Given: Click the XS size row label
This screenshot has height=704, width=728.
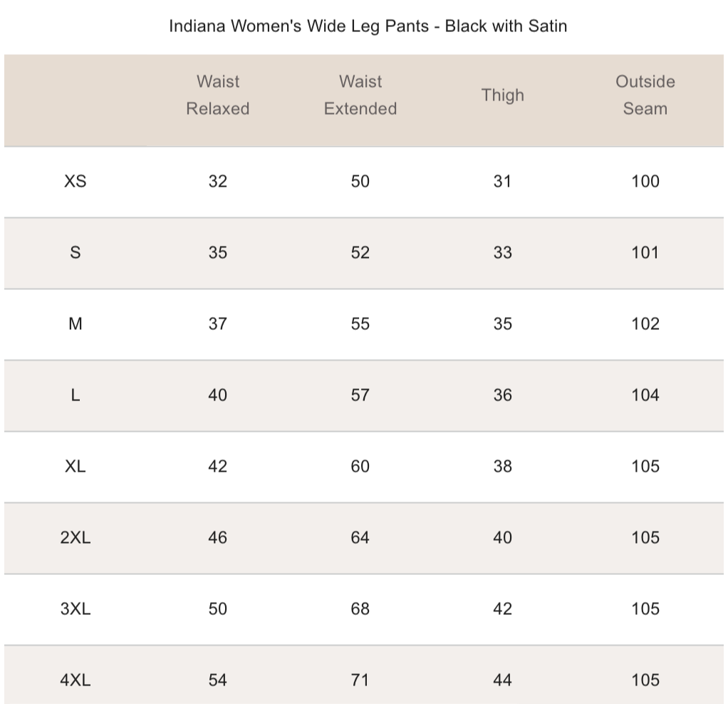Looking at the screenshot, I should [76, 181].
